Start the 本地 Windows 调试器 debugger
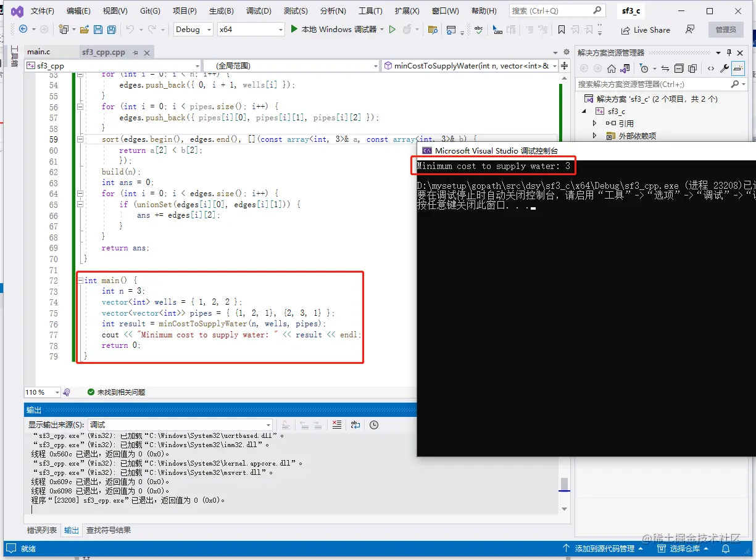Image resolution: width=756 pixels, height=560 pixels. 334,29
